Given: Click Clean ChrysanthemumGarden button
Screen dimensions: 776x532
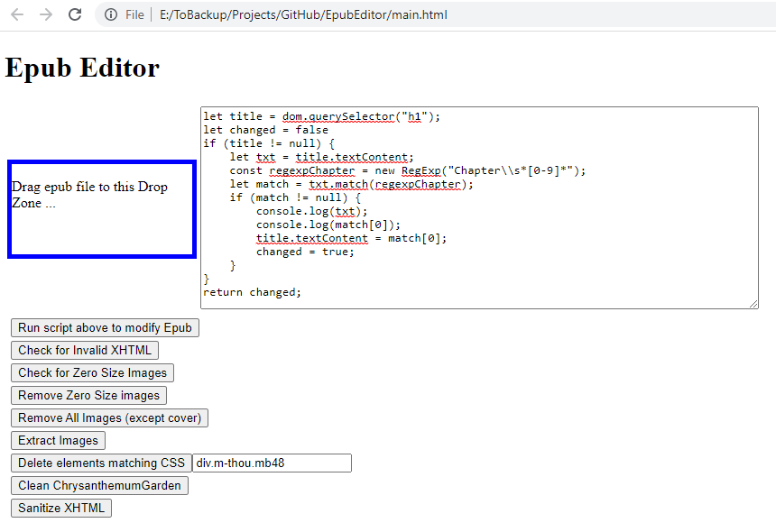Looking at the screenshot, I should point(99,485).
